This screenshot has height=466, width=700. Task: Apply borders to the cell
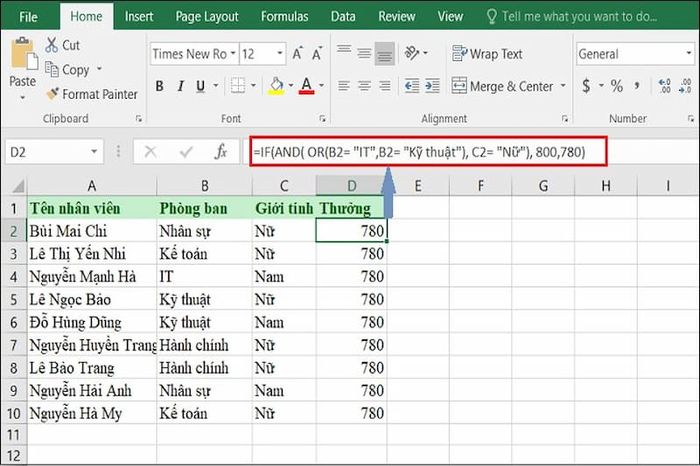coord(238,85)
